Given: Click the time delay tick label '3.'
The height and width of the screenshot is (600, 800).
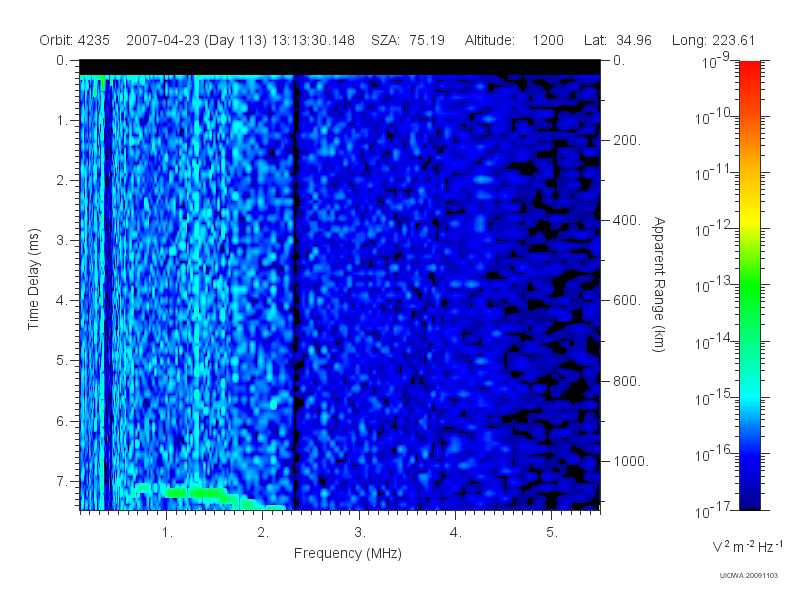Looking at the screenshot, I should click(x=62, y=240).
